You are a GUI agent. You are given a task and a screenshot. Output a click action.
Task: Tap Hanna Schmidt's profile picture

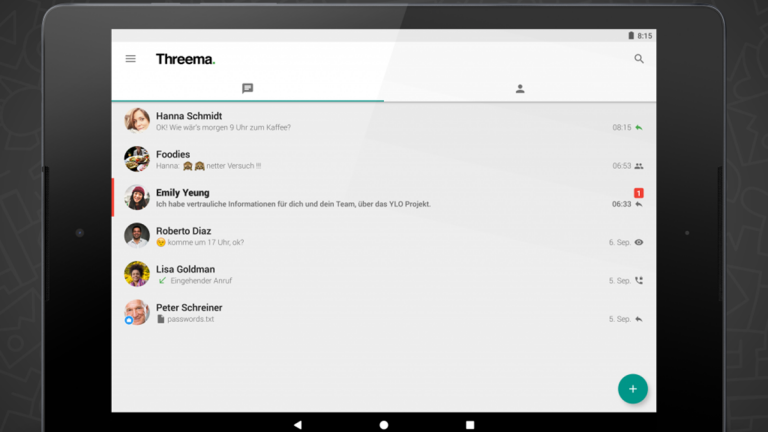tap(137, 121)
